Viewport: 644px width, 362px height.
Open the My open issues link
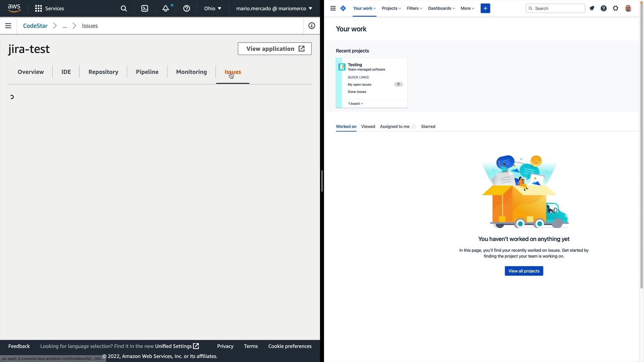coord(359,84)
